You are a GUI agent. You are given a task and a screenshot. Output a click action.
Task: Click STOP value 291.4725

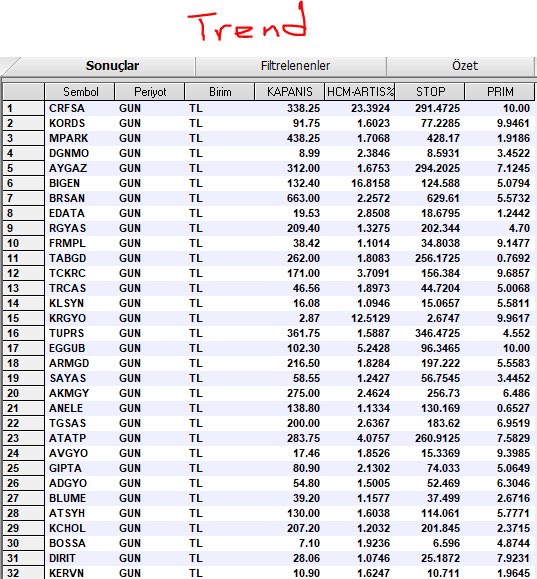pyautogui.click(x=437, y=108)
